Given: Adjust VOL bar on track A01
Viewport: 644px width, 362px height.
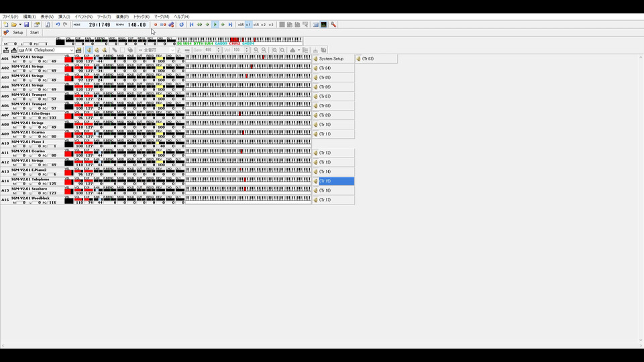Looking at the screenshot, I should [x=78, y=58].
